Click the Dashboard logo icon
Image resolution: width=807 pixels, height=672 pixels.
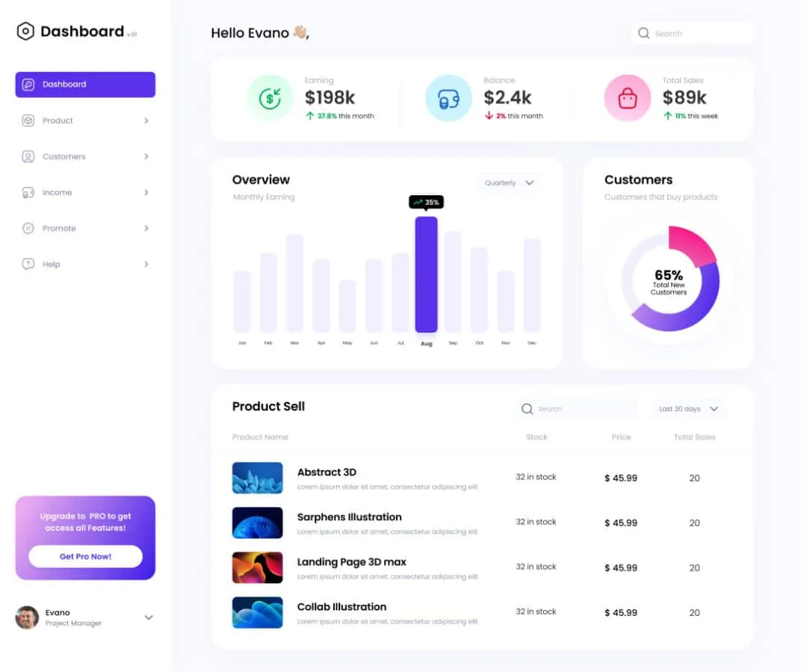click(25, 31)
